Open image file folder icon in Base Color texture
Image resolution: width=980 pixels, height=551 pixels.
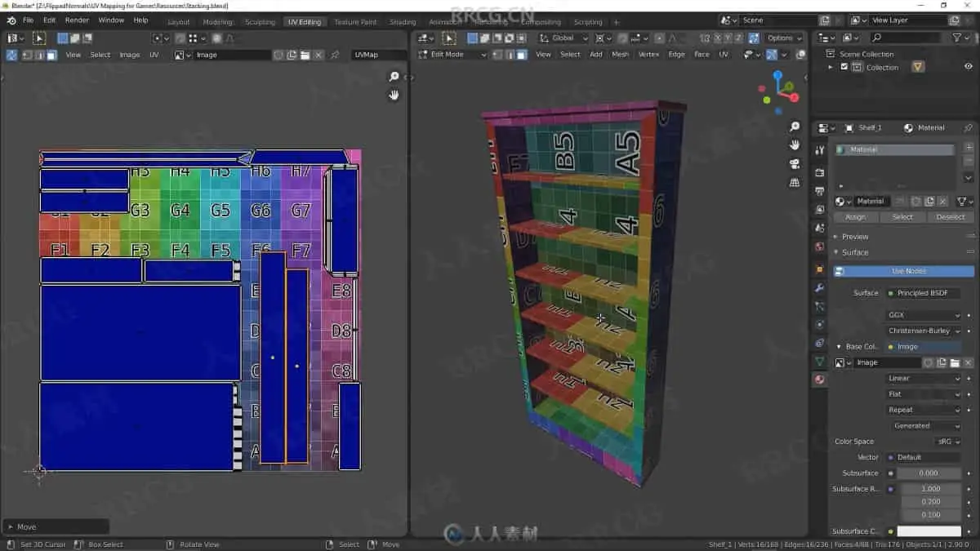coord(954,362)
